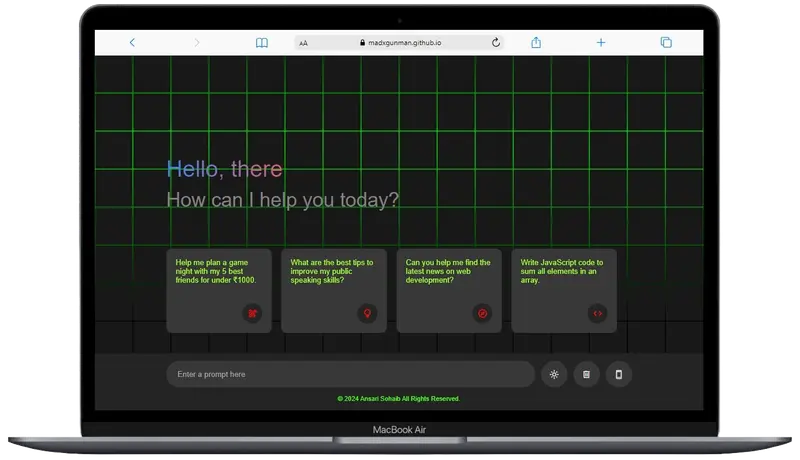Click Safari's forward arrow
Viewport: 800px width, 460px height.
click(197, 42)
